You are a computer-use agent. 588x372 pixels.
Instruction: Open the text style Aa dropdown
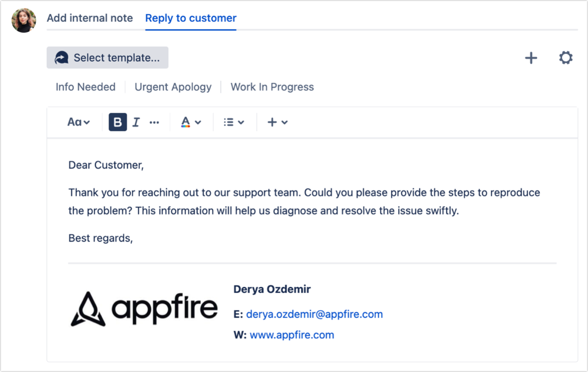(x=77, y=122)
